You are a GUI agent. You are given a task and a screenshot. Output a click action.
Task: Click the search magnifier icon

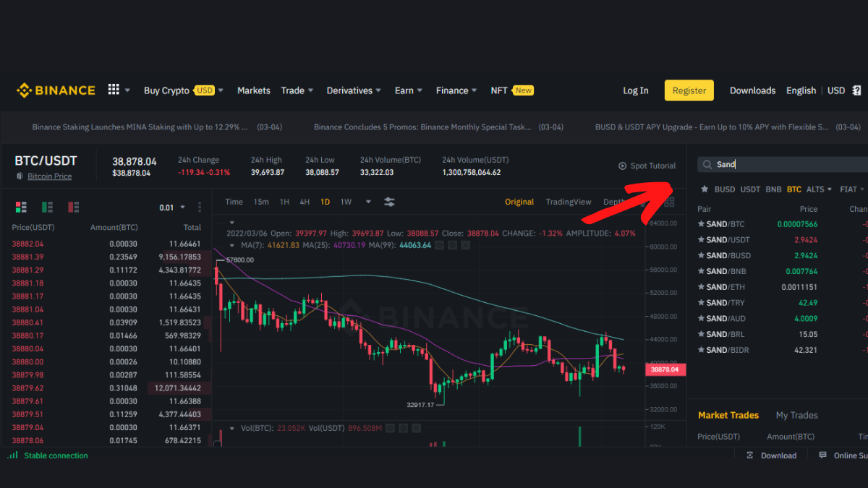coord(707,165)
